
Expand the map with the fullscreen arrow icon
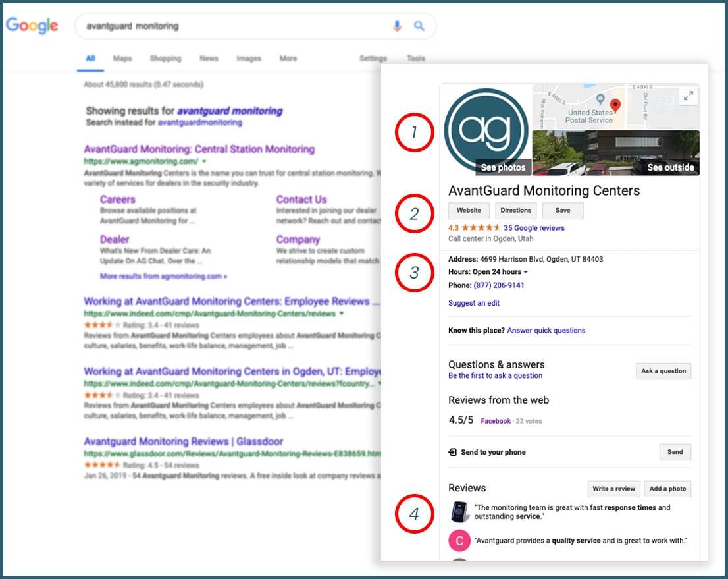(x=688, y=96)
